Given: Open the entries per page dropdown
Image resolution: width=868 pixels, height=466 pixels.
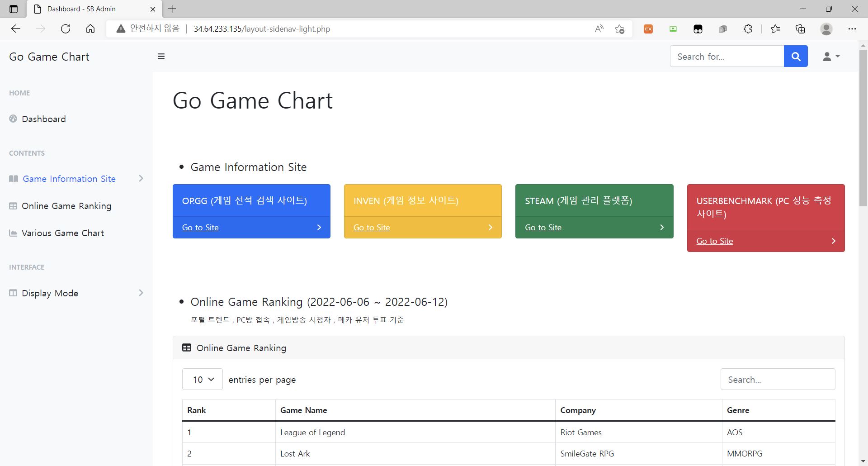Looking at the screenshot, I should point(203,379).
